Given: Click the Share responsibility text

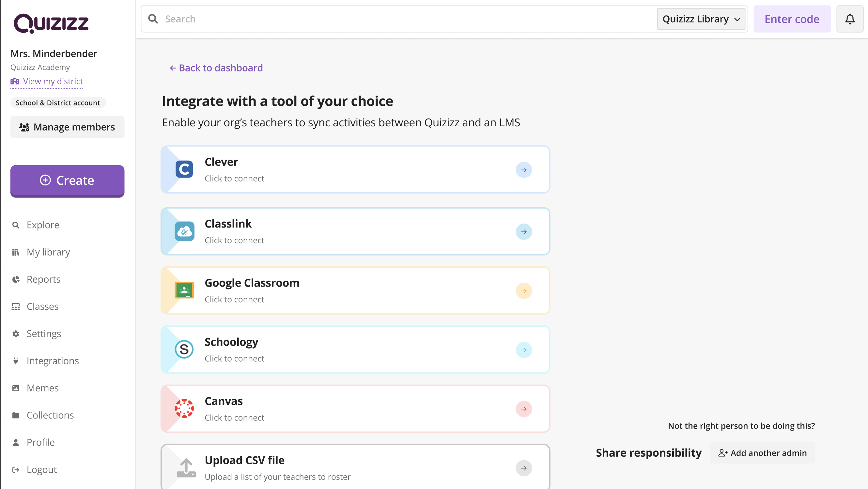Looking at the screenshot, I should (x=649, y=453).
